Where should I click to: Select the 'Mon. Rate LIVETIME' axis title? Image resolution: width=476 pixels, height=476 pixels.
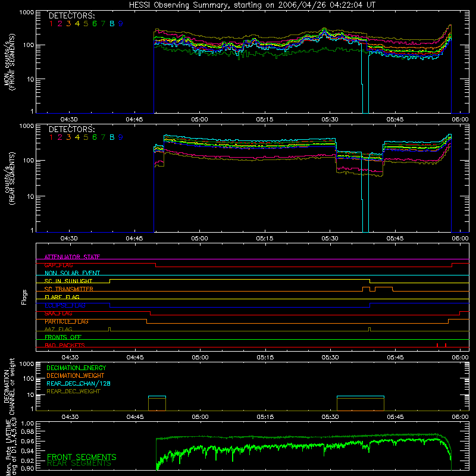click(x=8, y=448)
